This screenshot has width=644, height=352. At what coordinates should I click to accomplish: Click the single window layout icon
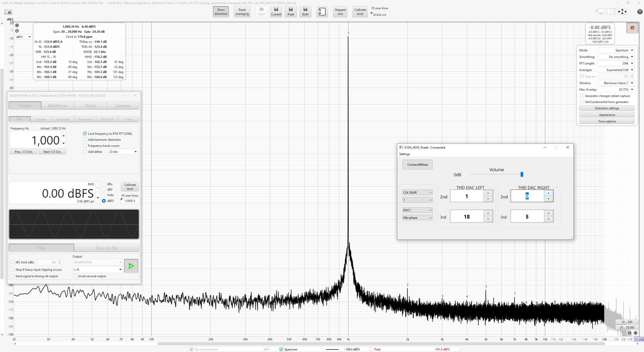coord(601,12)
